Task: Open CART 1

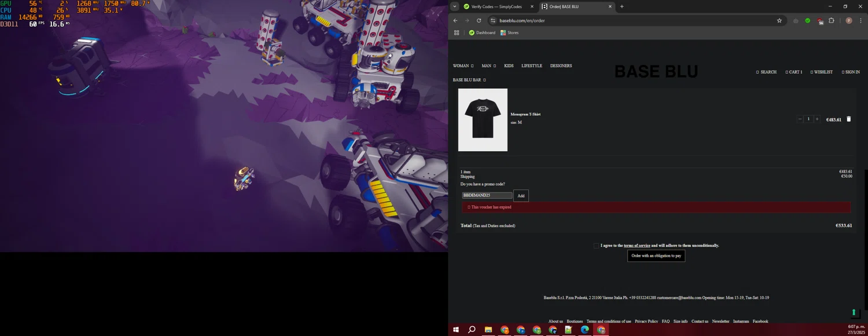Action: pyautogui.click(x=793, y=72)
